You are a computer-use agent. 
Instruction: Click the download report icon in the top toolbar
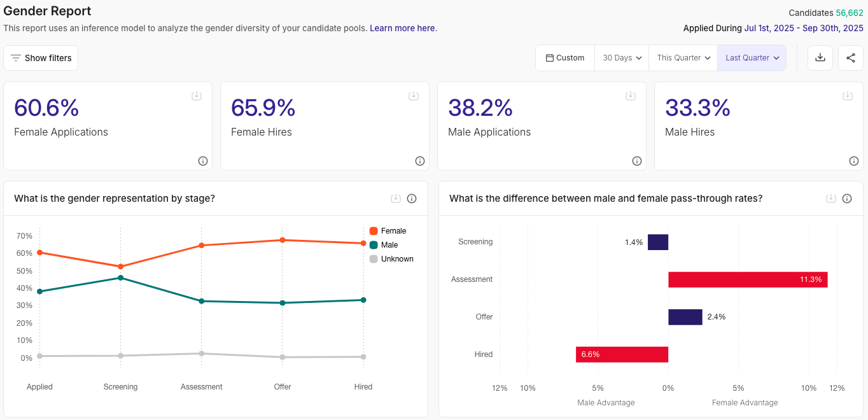[820, 58]
